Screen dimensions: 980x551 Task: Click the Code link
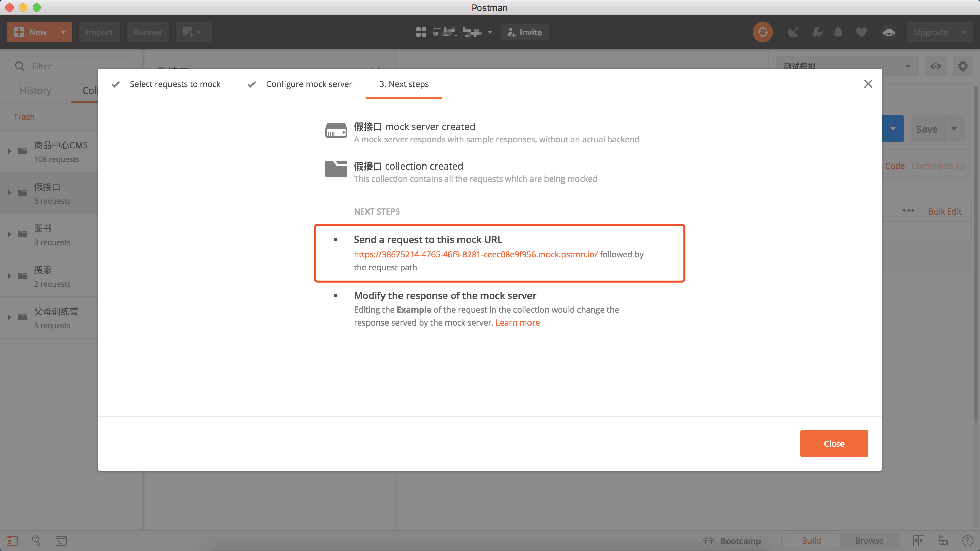pos(895,166)
